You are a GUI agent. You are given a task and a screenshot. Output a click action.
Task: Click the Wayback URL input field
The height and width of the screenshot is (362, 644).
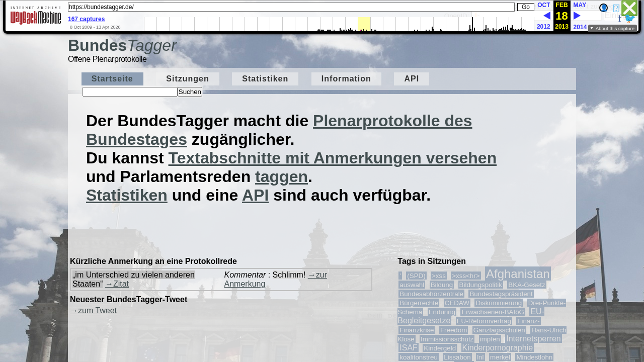[x=291, y=7]
